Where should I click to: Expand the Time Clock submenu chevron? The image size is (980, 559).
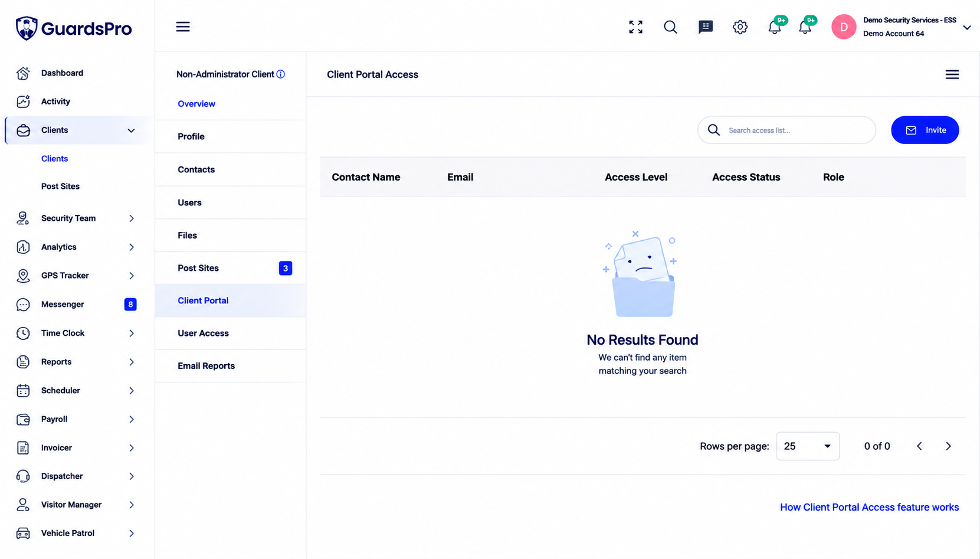(x=132, y=334)
